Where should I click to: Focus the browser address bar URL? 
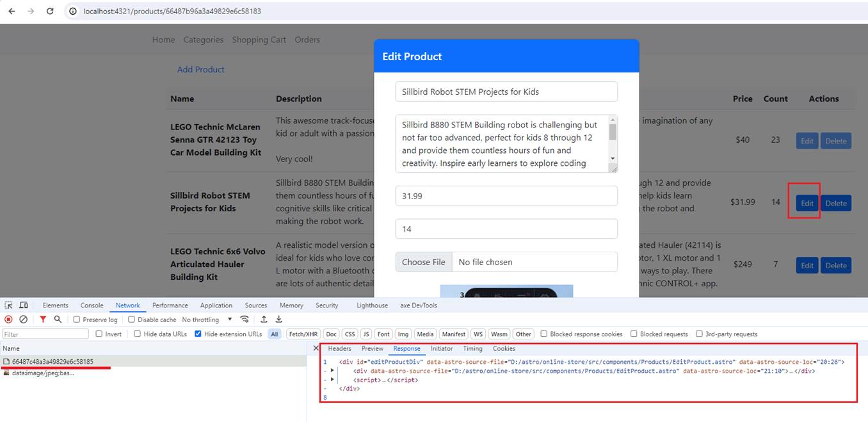click(172, 12)
